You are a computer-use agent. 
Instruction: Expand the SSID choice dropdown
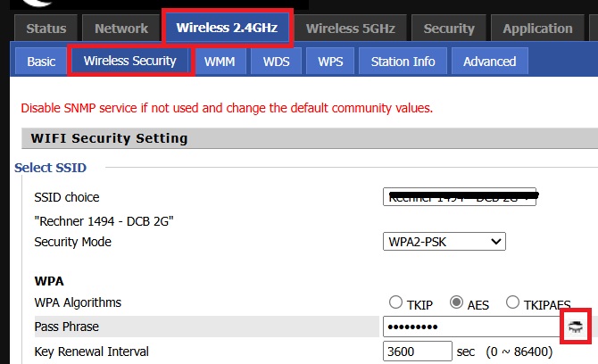click(x=459, y=197)
